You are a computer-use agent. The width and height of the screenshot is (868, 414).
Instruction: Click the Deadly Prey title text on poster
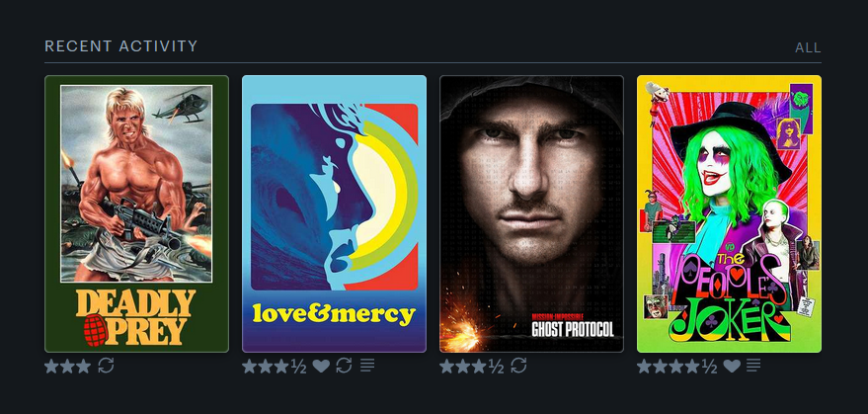[x=135, y=317]
